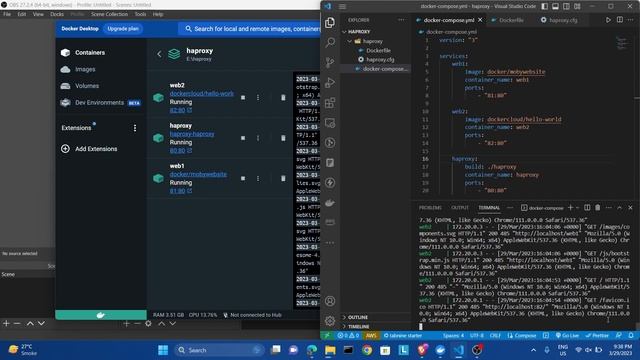Open the docker/mobywebsite image link
This screenshot has width=640, height=360.
(198, 174)
